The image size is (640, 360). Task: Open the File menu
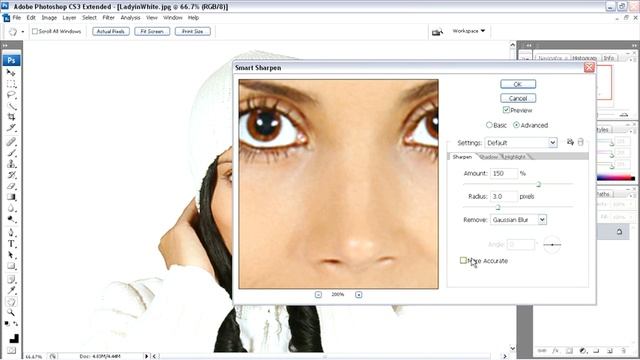pyautogui.click(x=17, y=18)
